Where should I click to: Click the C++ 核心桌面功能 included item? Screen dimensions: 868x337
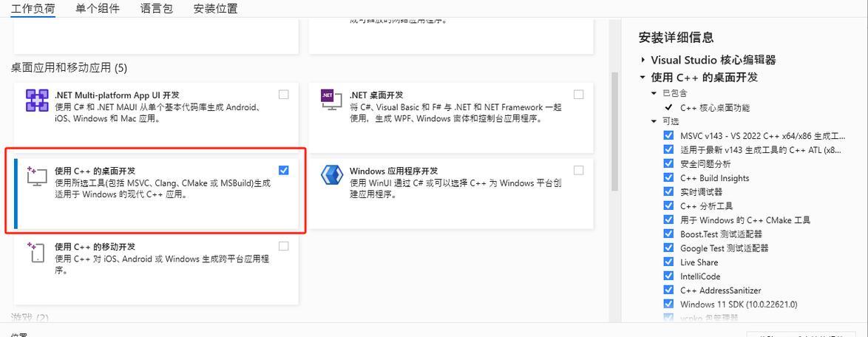coord(715,107)
